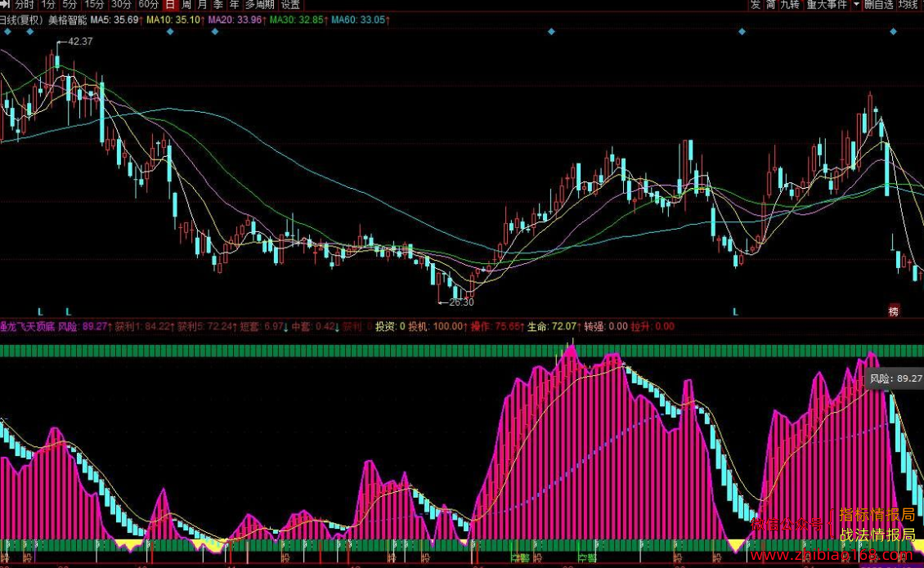Open the 设置 settings button
The height and width of the screenshot is (568, 924).
290,5
